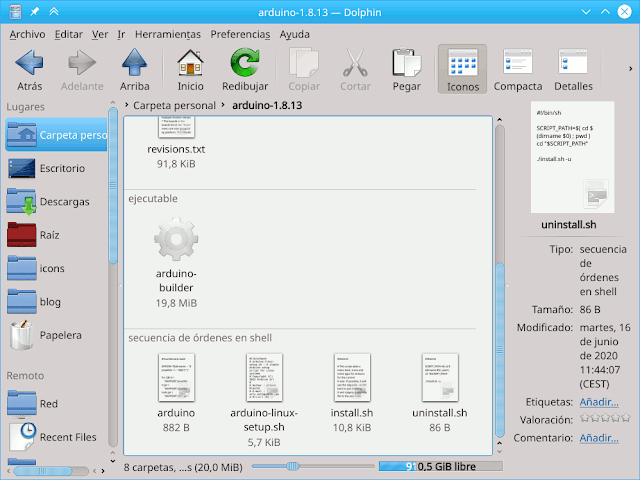
Task: Click the free disk space bar
Action: pos(441,466)
